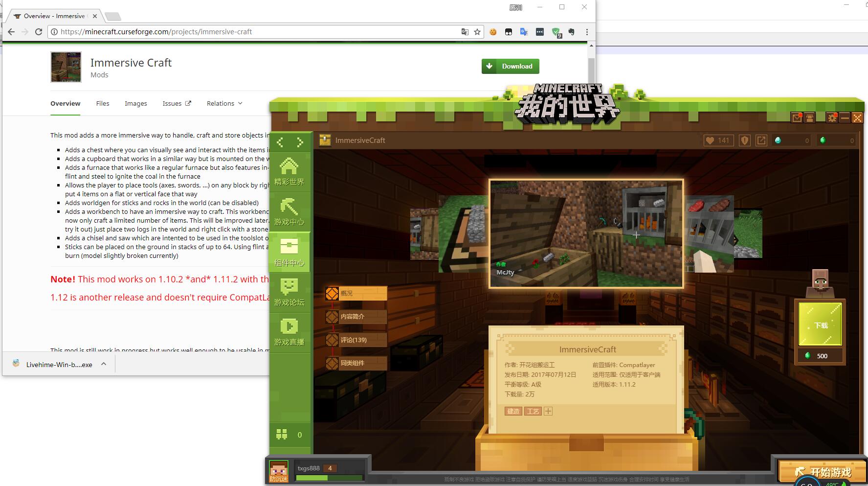
Task: Click the green Download button
Action: click(x=511, y=66)
